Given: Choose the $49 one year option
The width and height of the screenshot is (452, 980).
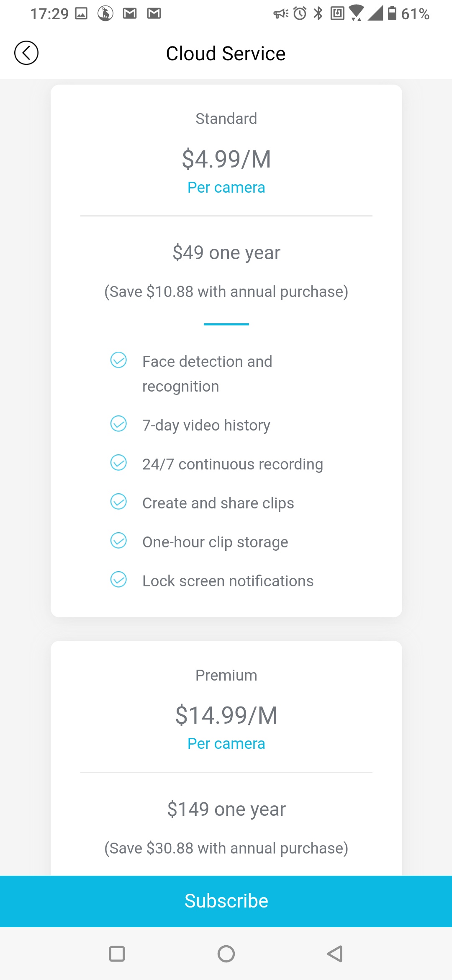Looking at the screenshot, I should coord(226,253).
